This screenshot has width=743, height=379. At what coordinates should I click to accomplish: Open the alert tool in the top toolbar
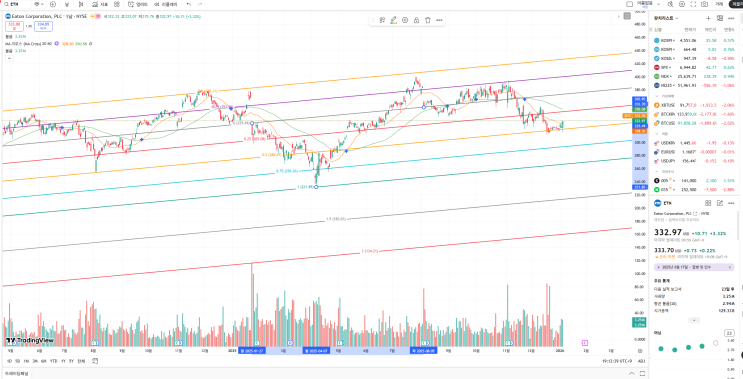click(x=138, y=4)
